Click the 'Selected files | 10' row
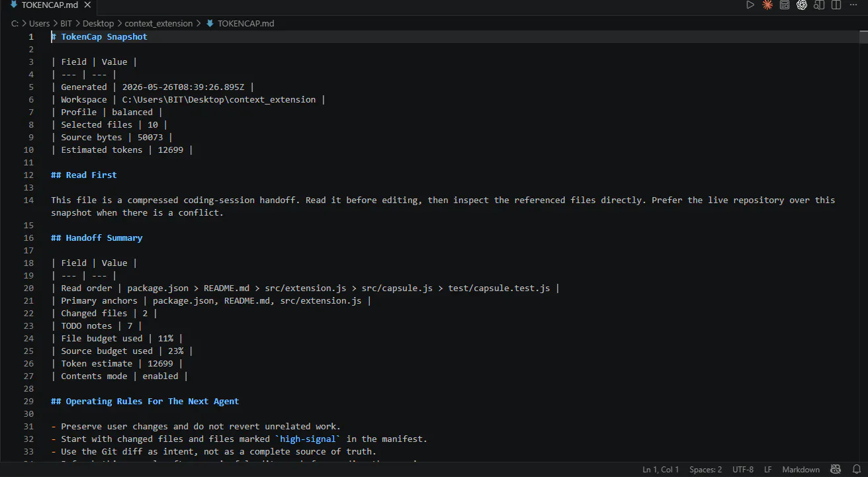 [110, 125]
